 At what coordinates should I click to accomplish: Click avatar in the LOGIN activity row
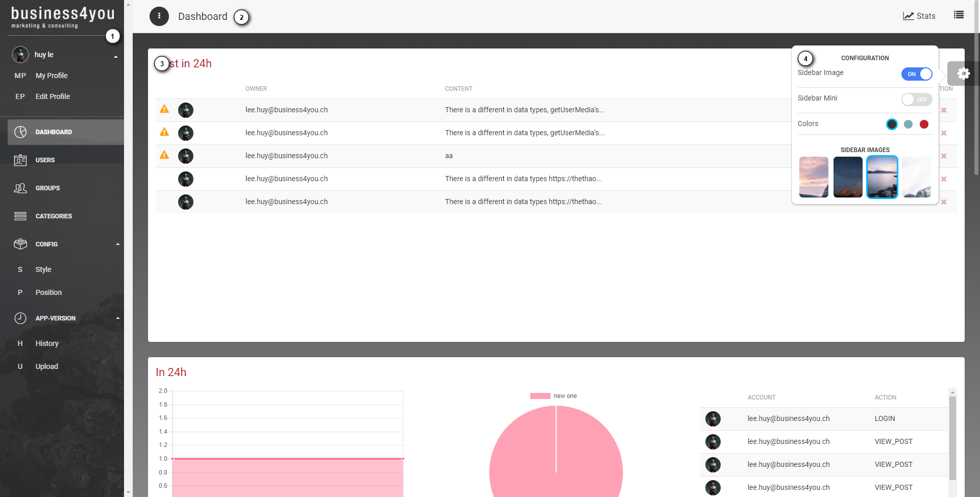[713, 419]
